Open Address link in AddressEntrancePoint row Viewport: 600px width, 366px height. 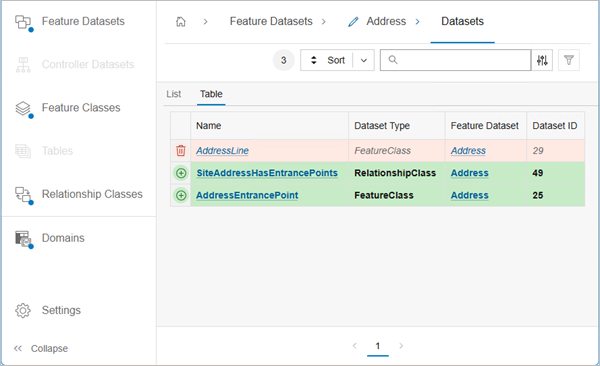(x=470, y=195)
